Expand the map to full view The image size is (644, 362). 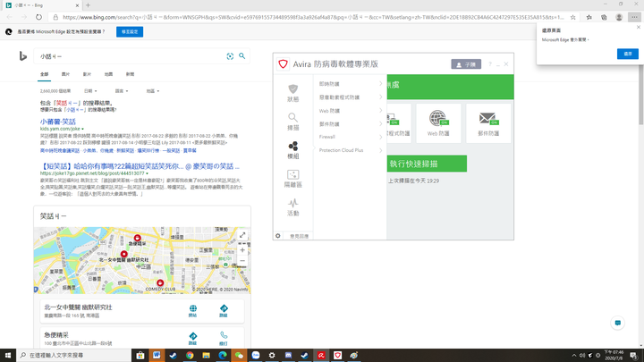tap(242, 235)
